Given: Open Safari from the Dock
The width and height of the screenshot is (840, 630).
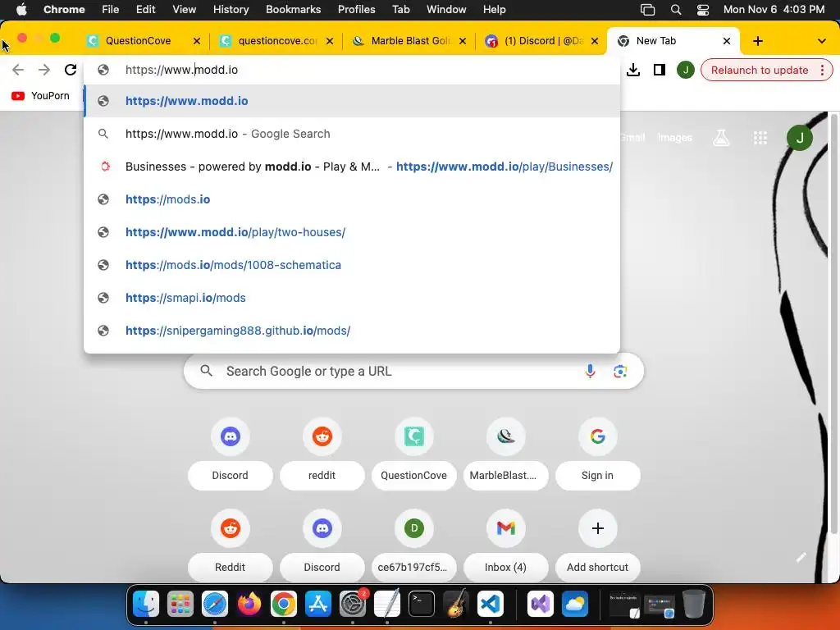Looking at the screenshot, I should click(215, 605).
